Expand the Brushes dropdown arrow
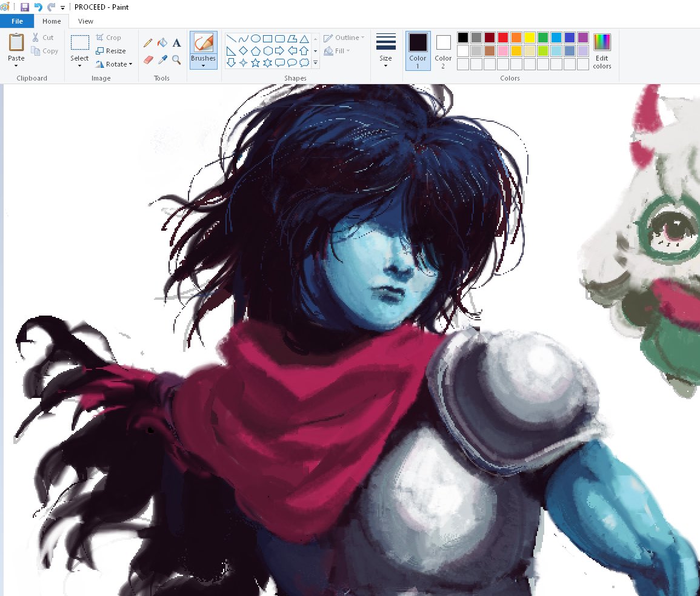The image size is (700, 596). click(x=204, y=66)
